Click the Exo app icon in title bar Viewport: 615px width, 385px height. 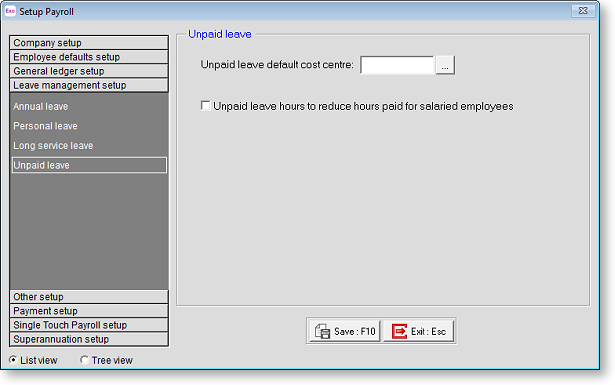(10, 11)
